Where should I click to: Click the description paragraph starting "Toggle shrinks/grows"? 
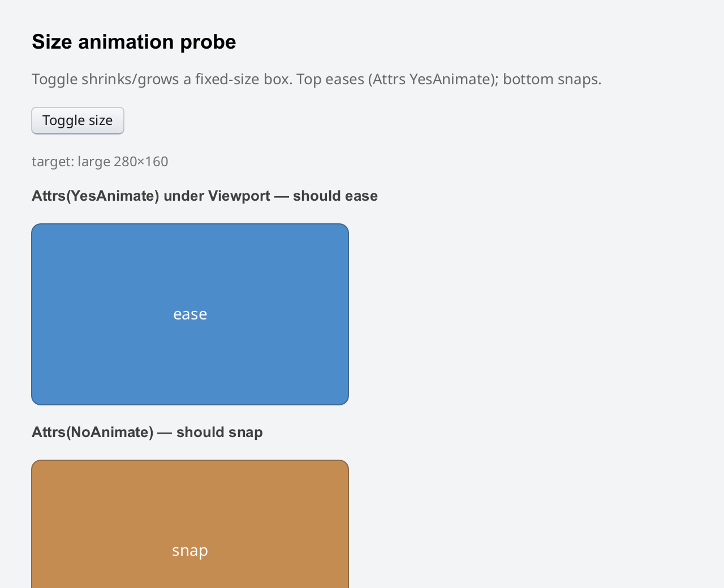(317, 79)
